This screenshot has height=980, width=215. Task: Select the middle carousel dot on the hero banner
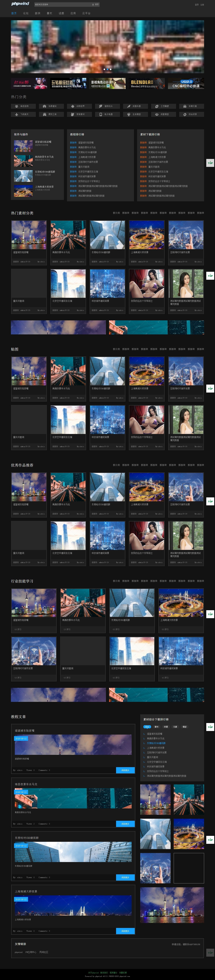pyautogui.click(x=107, y=69)
